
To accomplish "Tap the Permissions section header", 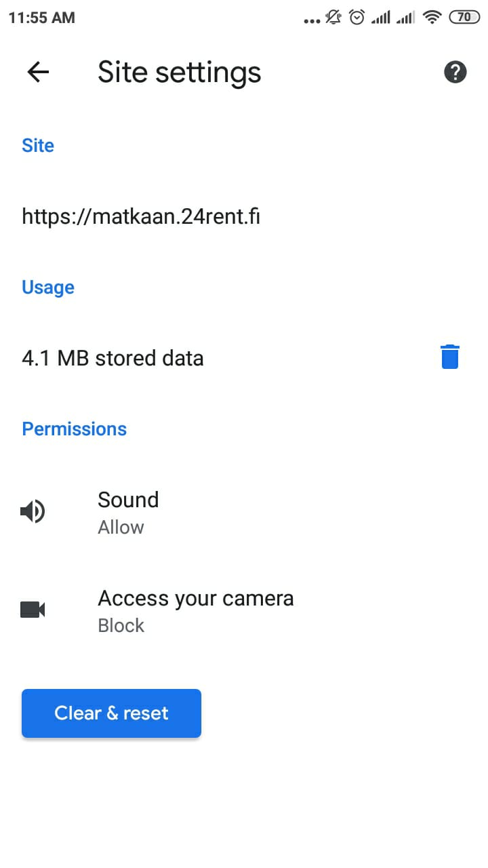I will click(x=75, y=429).
